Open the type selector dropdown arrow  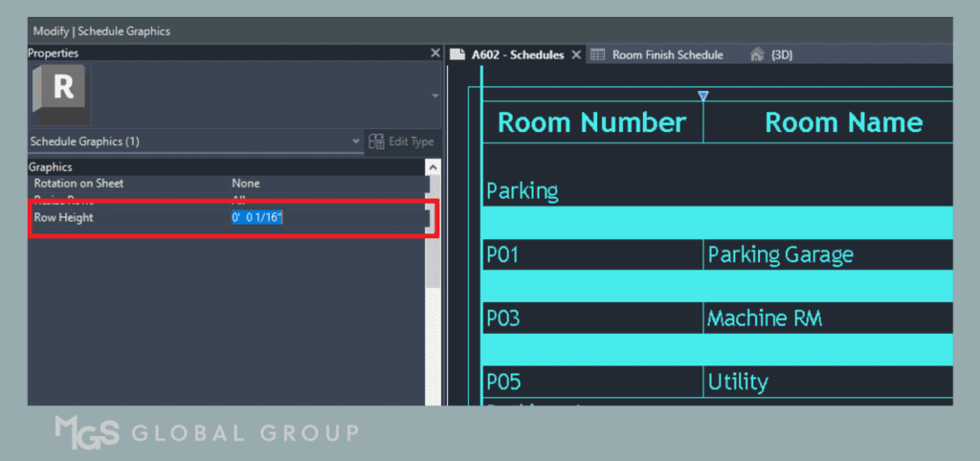point(435,96)
